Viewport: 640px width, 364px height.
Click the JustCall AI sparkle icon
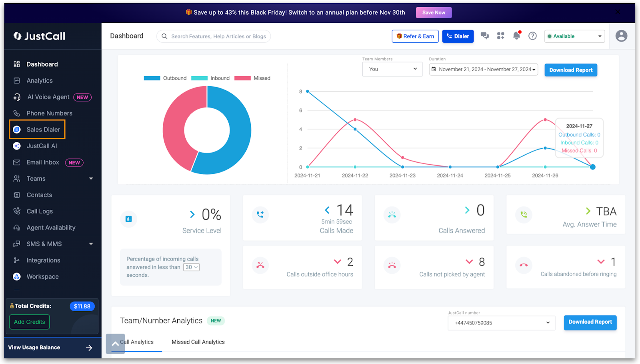pos(17,146)
